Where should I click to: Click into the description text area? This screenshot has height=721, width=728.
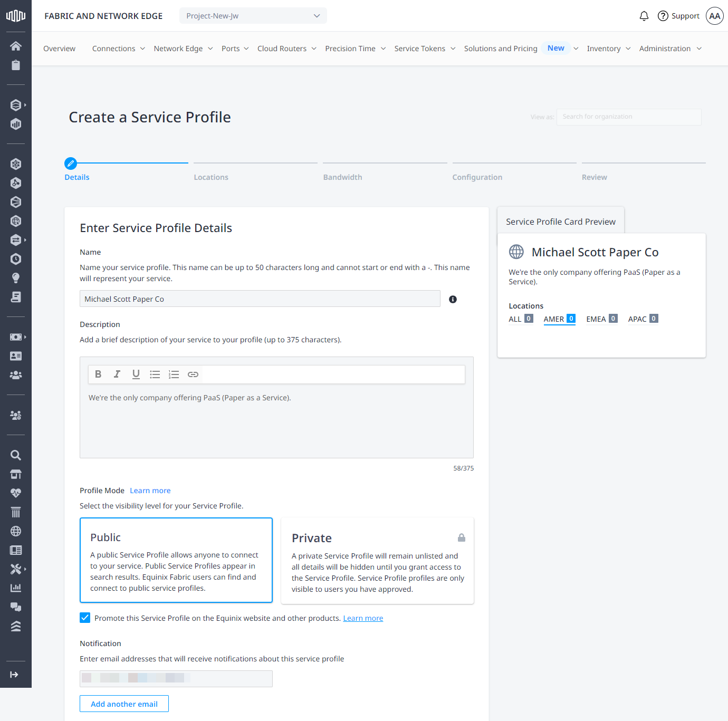pyautogui.click(x=276, y=422)
